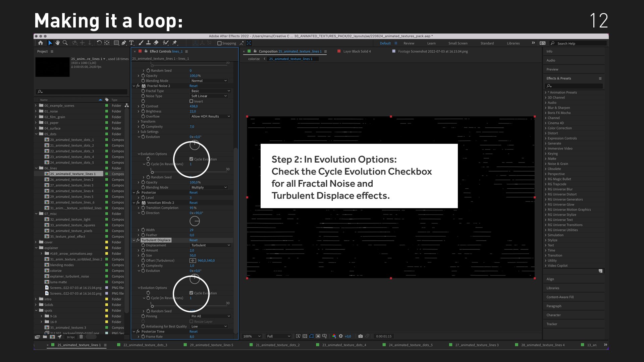Click the Home icon in the toolbar
644x362 pixels.
[x=41, y=43]
